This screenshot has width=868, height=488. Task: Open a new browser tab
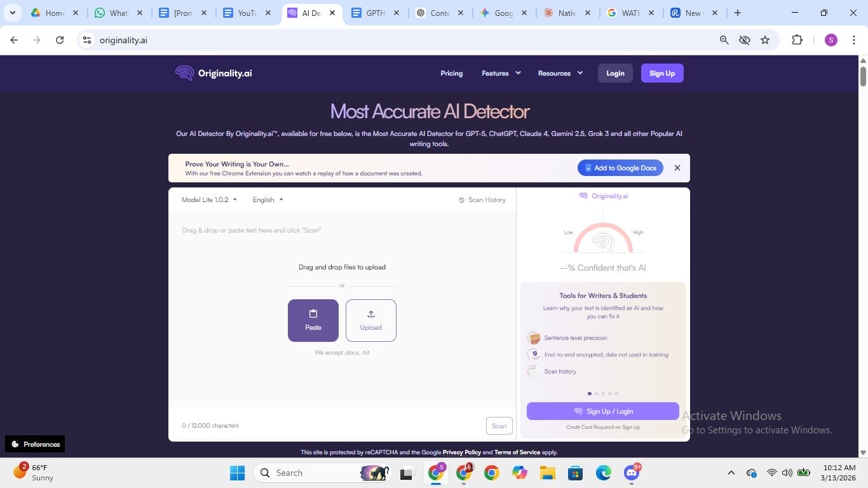tap(738, 13)
